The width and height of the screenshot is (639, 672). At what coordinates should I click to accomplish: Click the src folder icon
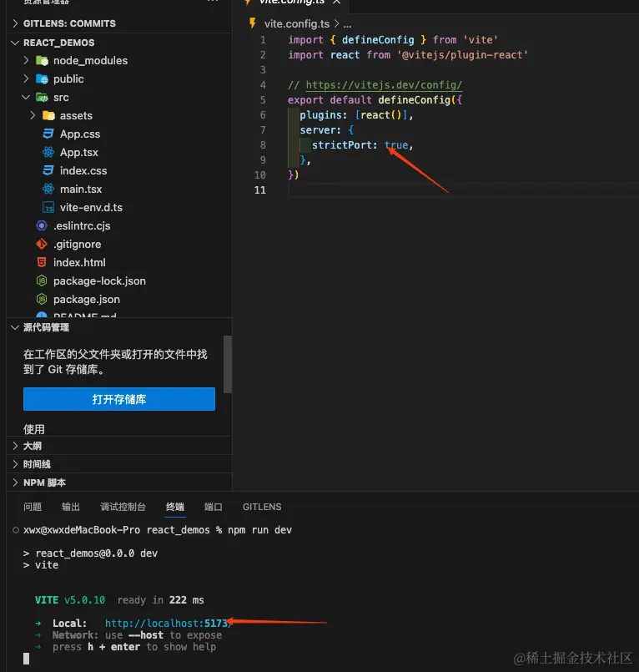(42, 98)
